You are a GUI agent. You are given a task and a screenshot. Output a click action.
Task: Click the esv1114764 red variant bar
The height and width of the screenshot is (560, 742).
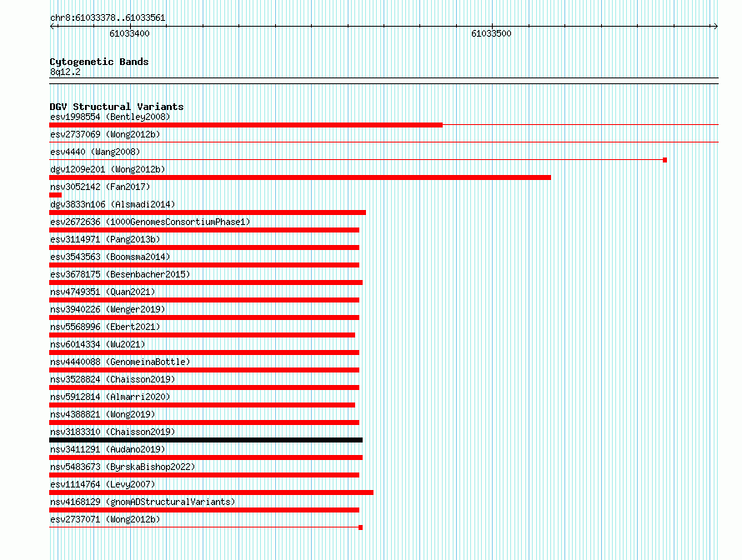point(212,492)
